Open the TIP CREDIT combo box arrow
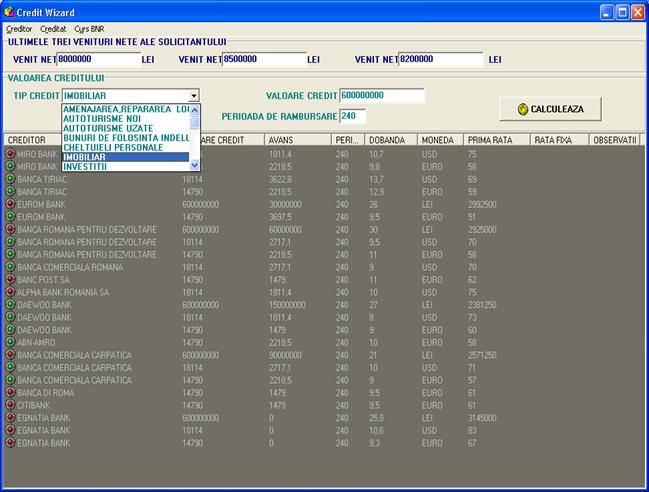The image size is (649, 492). [x=194, y=96]
